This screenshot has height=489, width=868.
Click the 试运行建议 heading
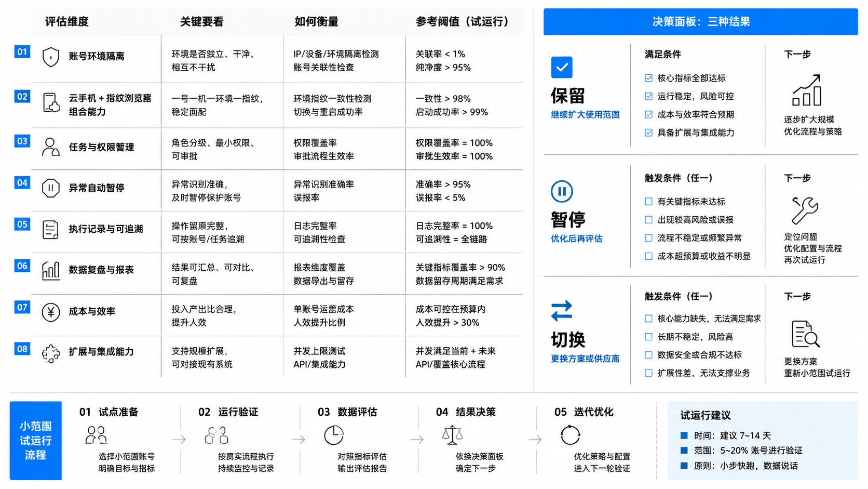[706, 416]
